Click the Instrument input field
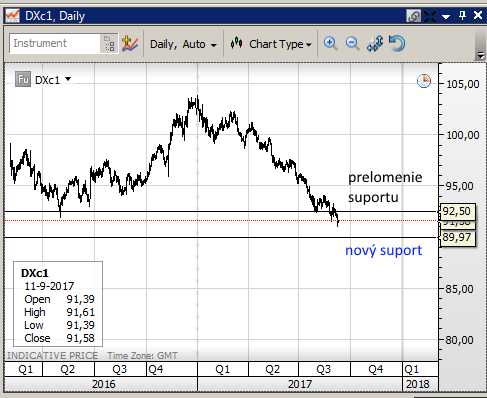487x398 pixels. pos(55,43)
